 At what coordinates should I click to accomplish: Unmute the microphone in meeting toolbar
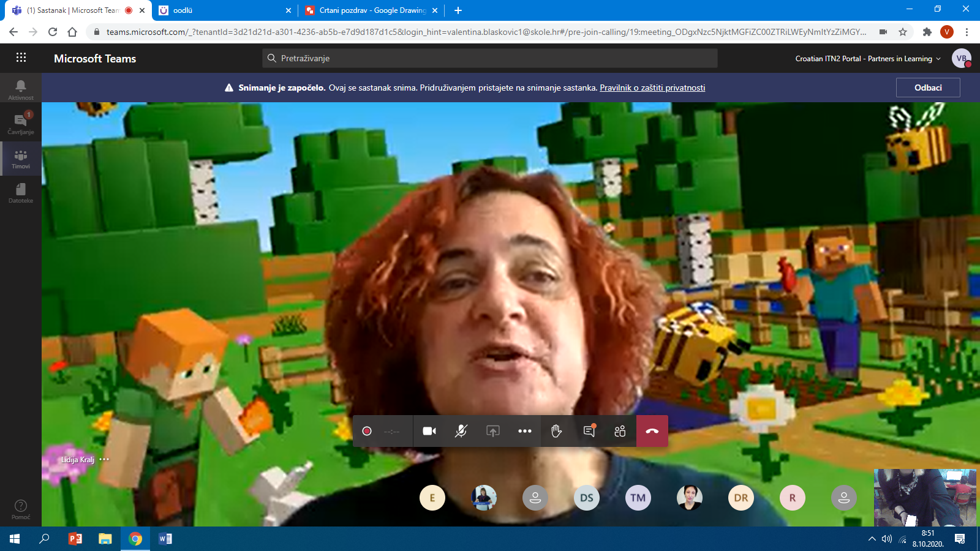(461, 431)
